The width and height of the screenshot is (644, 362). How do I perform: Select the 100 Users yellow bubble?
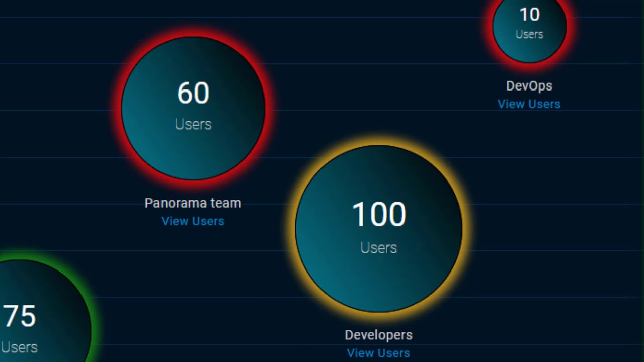[x=379, y=229]
